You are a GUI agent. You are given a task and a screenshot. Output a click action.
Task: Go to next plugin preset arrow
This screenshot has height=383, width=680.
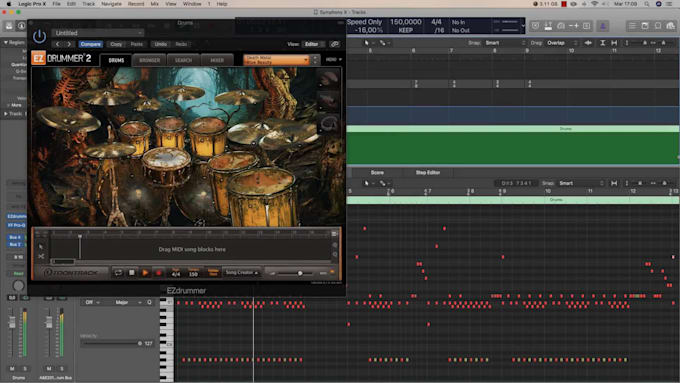(x=69, y=44)
